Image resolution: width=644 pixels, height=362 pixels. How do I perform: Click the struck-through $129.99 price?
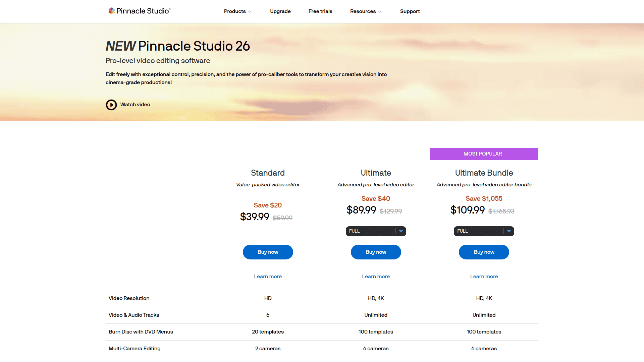click(x=391, y=211)
